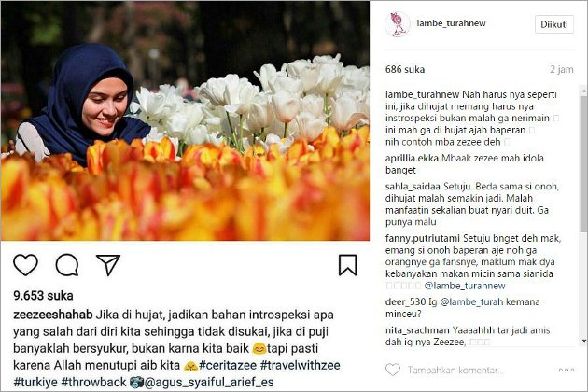Open the @agus_syaiful_arief_es mention
Viewport: 588px width, 392px height.
tap(209, 383)
